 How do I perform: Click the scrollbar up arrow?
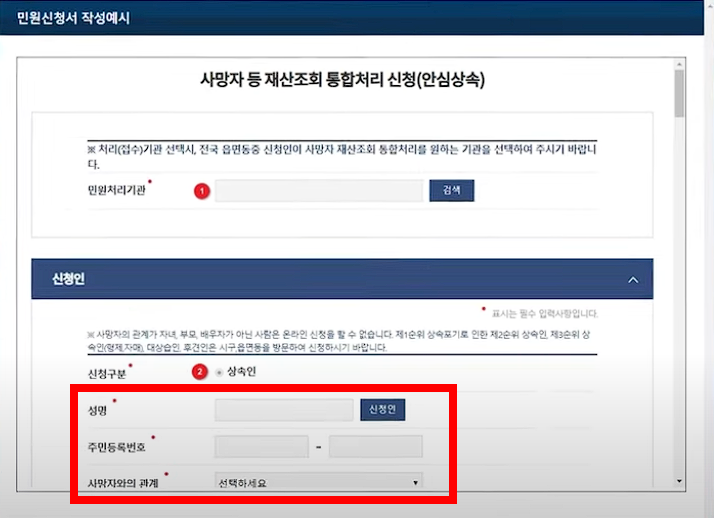pos(679,65)
